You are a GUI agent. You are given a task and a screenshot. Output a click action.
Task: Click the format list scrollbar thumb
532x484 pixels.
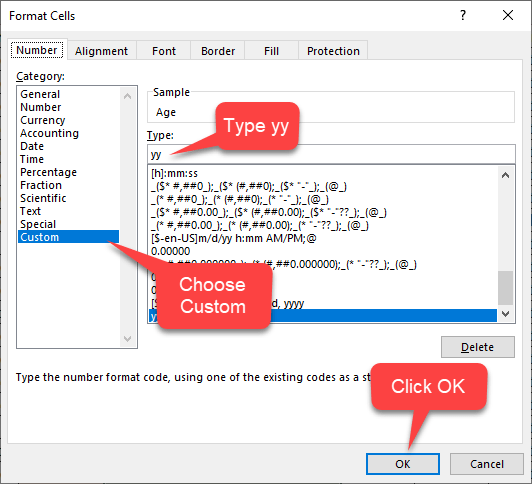[x=506, y=288]
